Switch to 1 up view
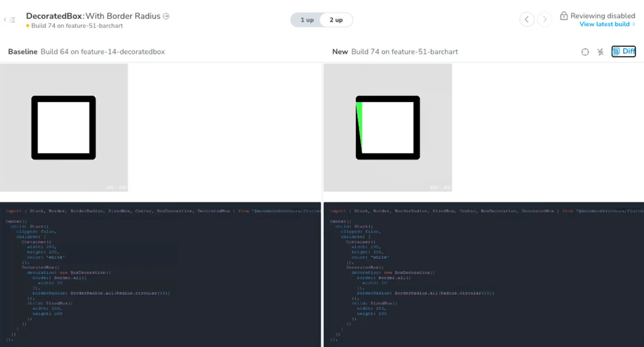644x347 pixels. pyautogui.click(x=307, y=20)
